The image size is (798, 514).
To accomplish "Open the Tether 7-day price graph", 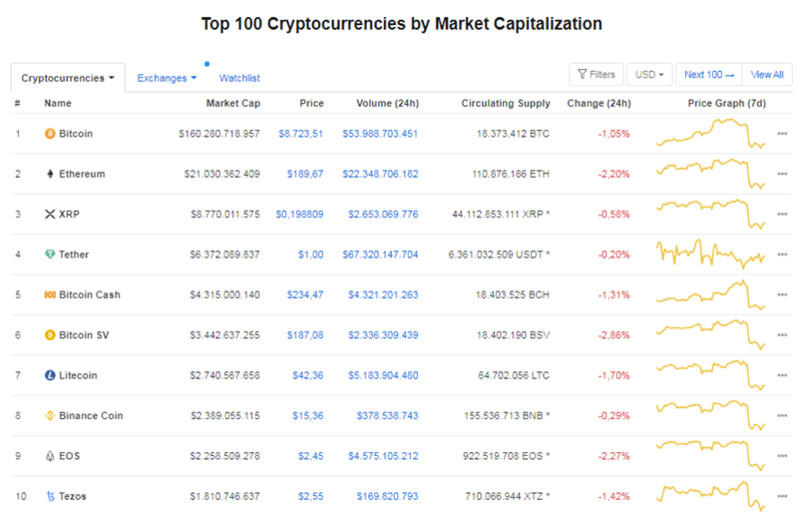I will pyautogui.click(x=710, y=254).
